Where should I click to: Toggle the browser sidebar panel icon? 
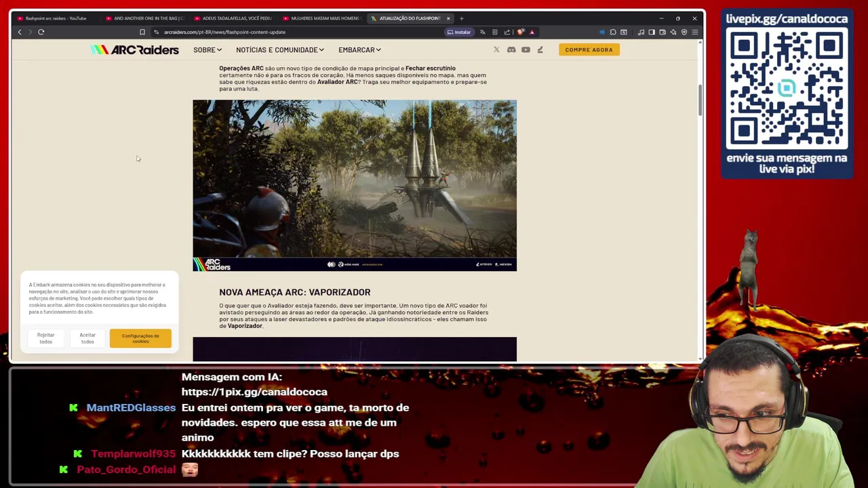pos(652,32)
